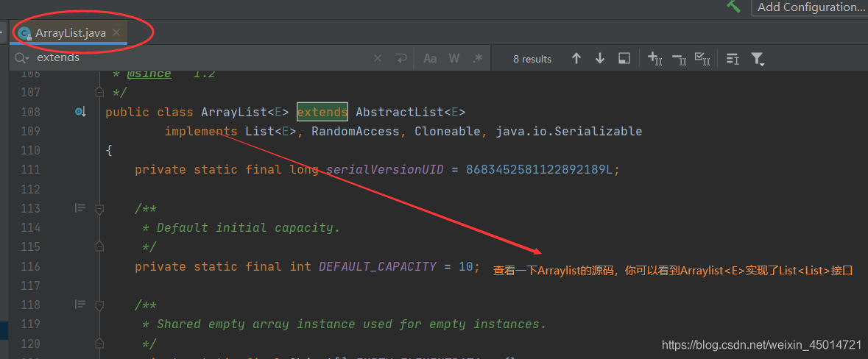Click Cloneable interface name

click(448, 132)
